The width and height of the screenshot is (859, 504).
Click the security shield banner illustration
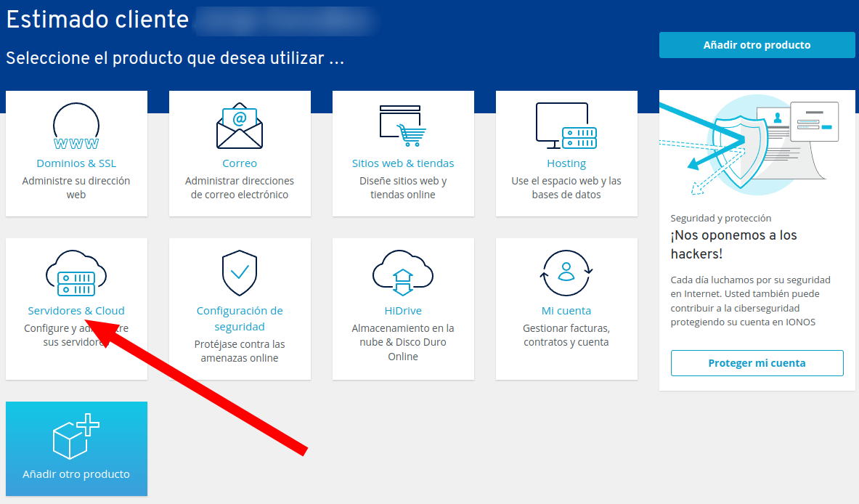(757, 145)
